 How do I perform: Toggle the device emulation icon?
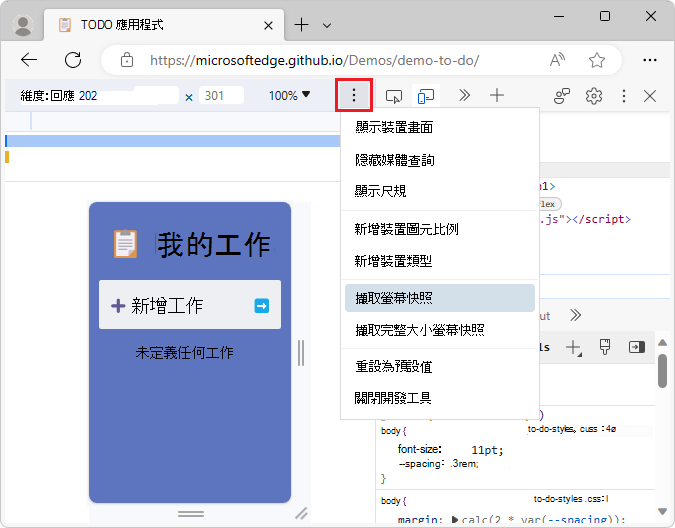(x=426, y=96)
